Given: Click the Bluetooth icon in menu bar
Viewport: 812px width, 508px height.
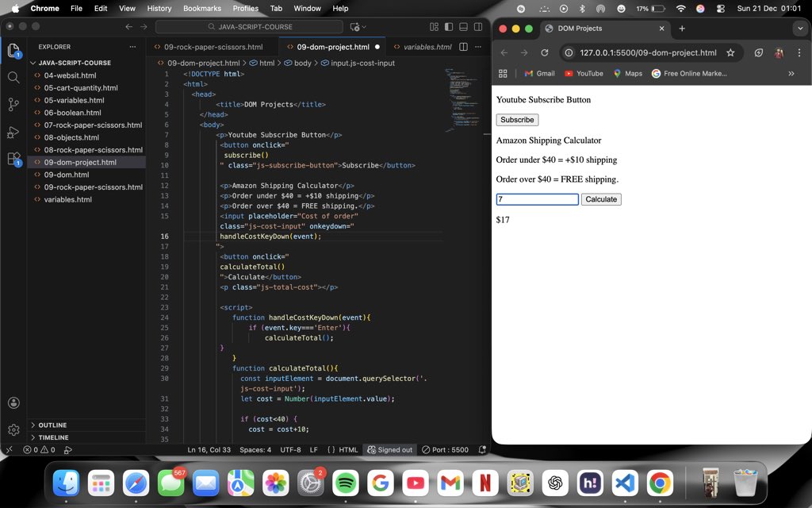Looking at the screenshot, I should (581, 8).
